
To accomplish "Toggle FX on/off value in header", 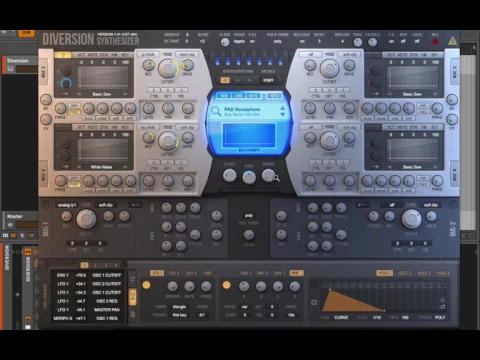I will pyautogui.click(x=391, y=41).
